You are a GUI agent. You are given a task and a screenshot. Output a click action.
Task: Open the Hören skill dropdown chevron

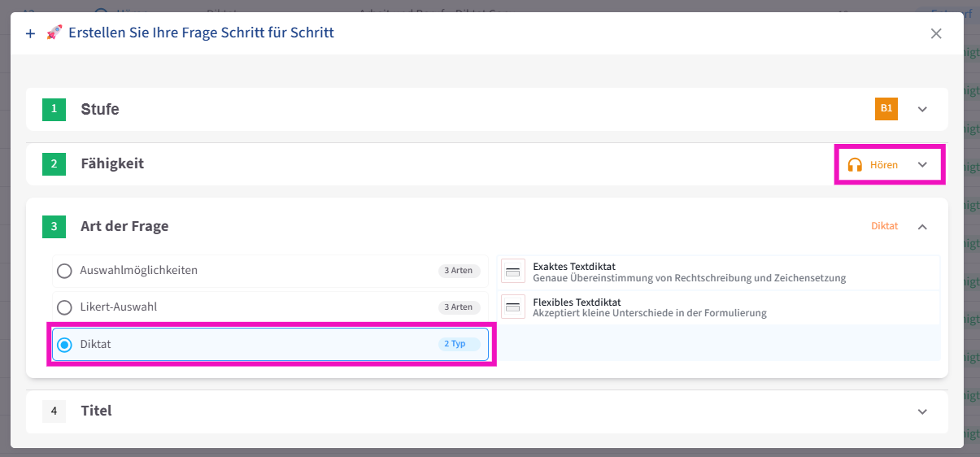[922, 164]
